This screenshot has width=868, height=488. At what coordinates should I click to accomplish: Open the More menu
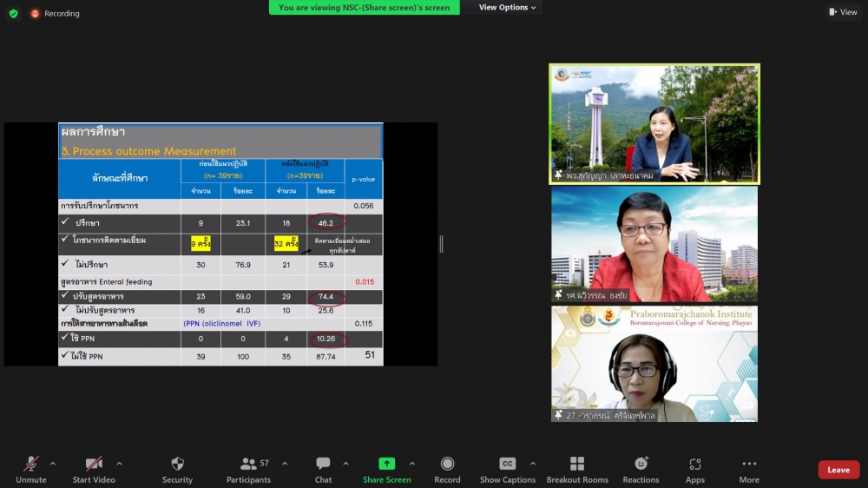pos(749,465)
